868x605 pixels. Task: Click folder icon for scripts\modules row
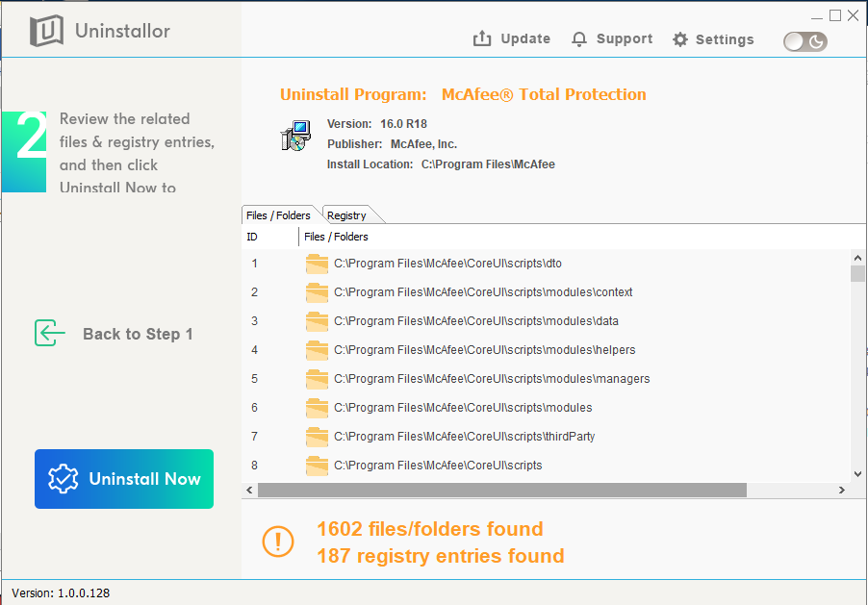[317, 408]
